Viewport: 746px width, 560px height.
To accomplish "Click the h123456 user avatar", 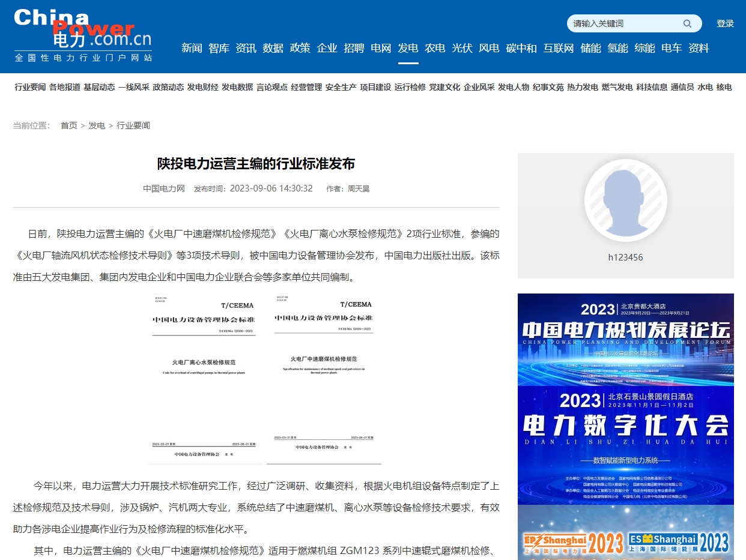I will 625,200.
